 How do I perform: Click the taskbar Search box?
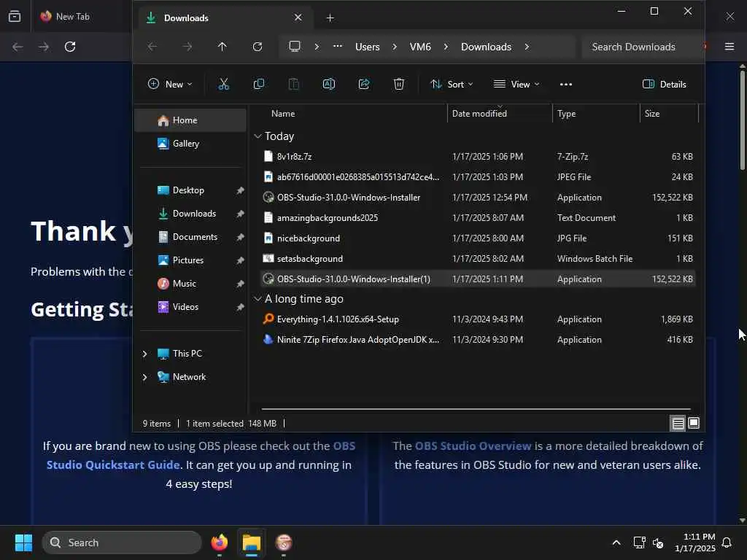tap(122, 542)
